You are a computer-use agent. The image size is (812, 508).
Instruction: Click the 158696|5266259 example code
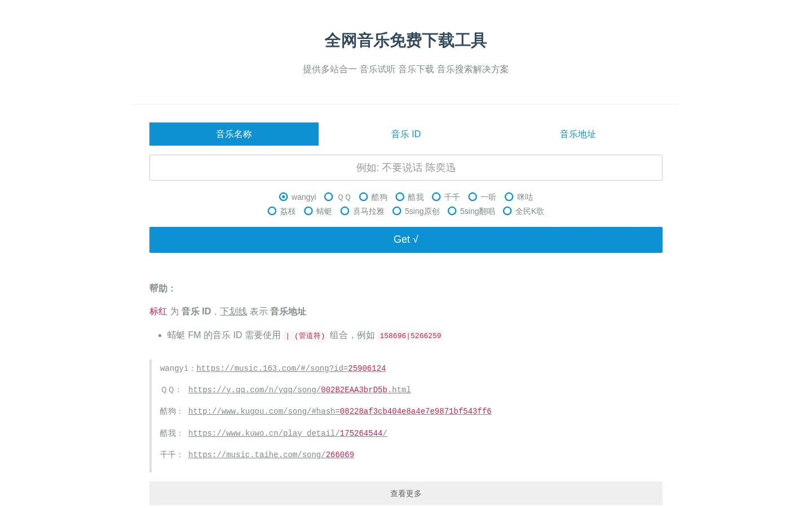[x=411, y=336]
